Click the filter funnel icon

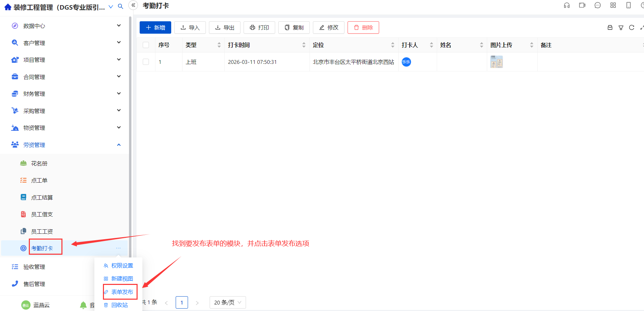click(x=621, y=28)
